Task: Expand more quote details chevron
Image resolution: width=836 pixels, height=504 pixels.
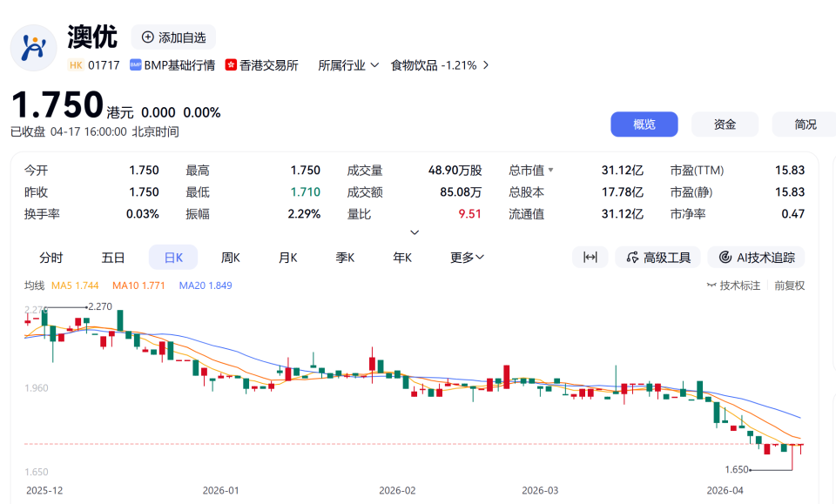Action: pyautogui.click(x=415, y=232)
